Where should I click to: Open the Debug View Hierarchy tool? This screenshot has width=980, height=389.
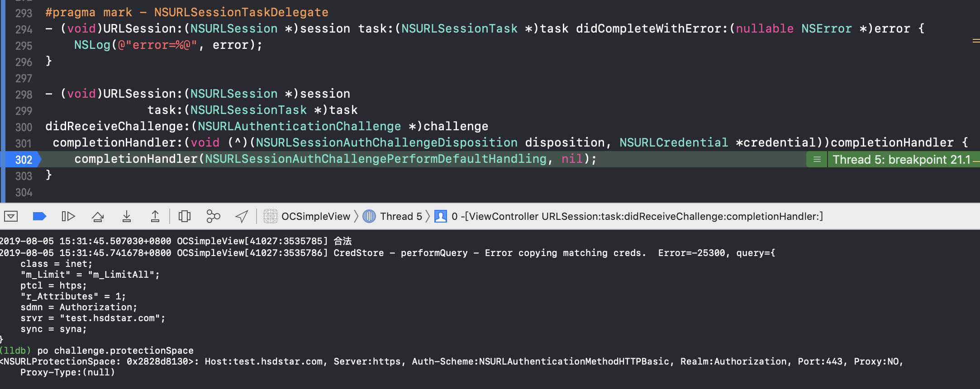point(185,216)
